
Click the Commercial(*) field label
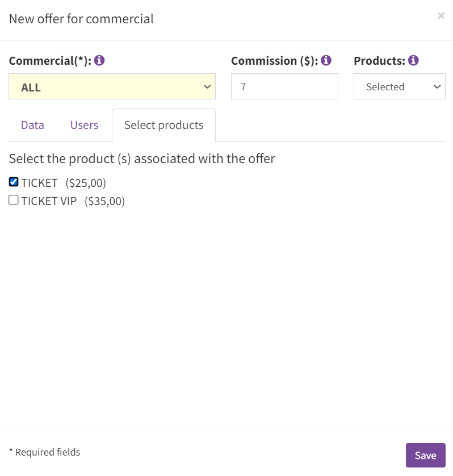pyautogui.click(x=50, y=61)
